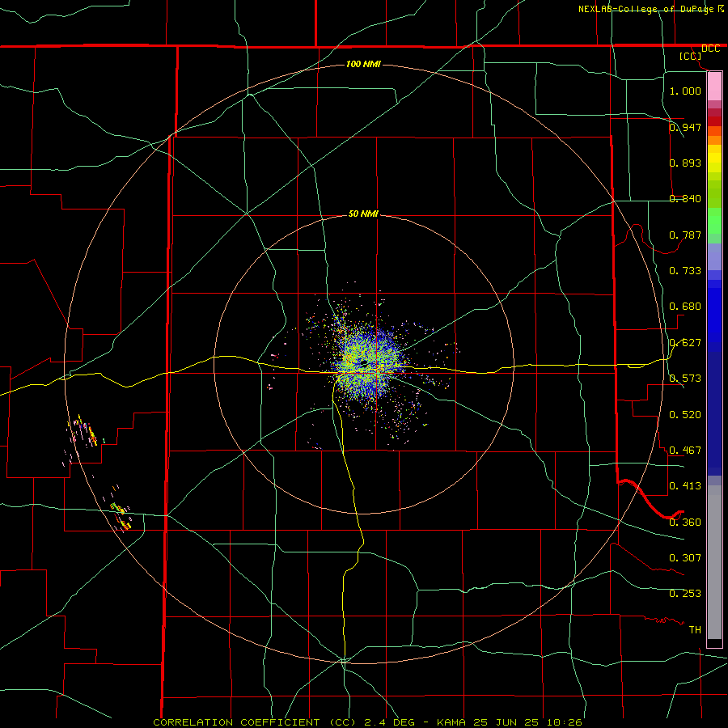Pick the gray segment of the color bar
Screen dimensions: 728x728
coord(714,562)
